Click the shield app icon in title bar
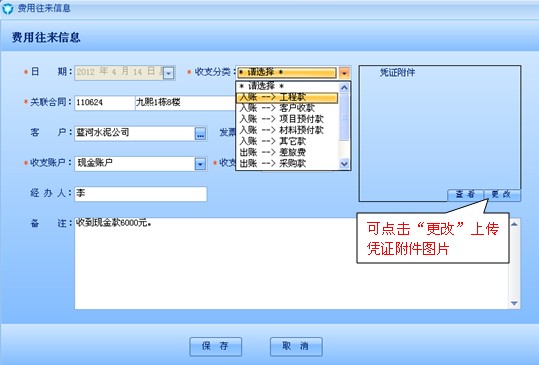The width and height of the screenshot is (539, 365). click(x=8, y=8)
